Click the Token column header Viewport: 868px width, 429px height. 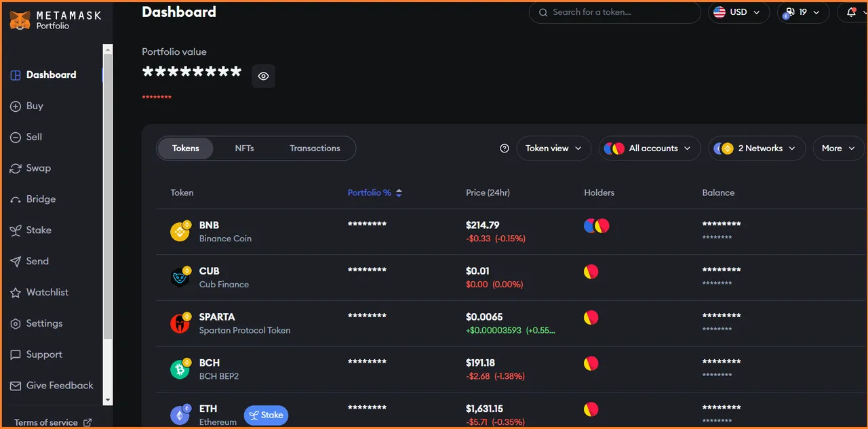coord(182,192)
